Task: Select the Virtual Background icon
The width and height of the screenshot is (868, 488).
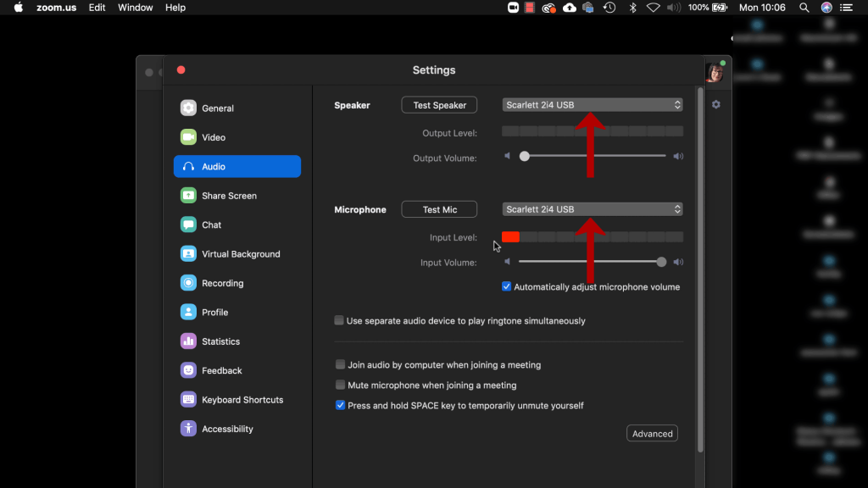Action: (x=188, y=254)
